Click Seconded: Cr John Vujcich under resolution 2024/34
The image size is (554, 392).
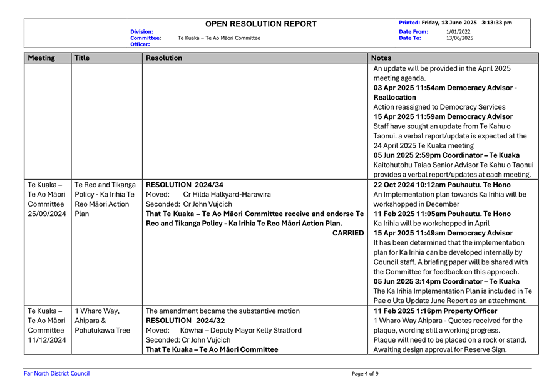pos(189,204)
